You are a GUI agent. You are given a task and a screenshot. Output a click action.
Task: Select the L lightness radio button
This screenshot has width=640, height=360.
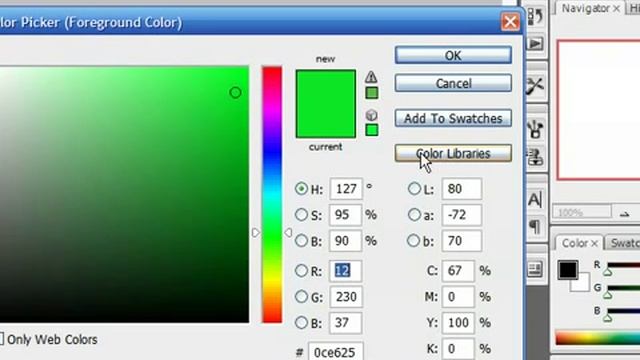pos(414,189)
